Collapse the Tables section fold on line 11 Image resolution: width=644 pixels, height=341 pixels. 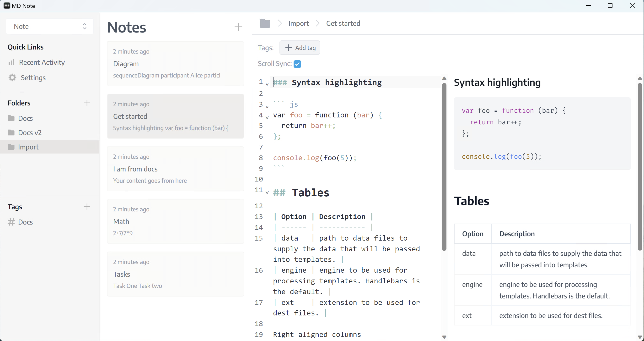click(267, 193)
